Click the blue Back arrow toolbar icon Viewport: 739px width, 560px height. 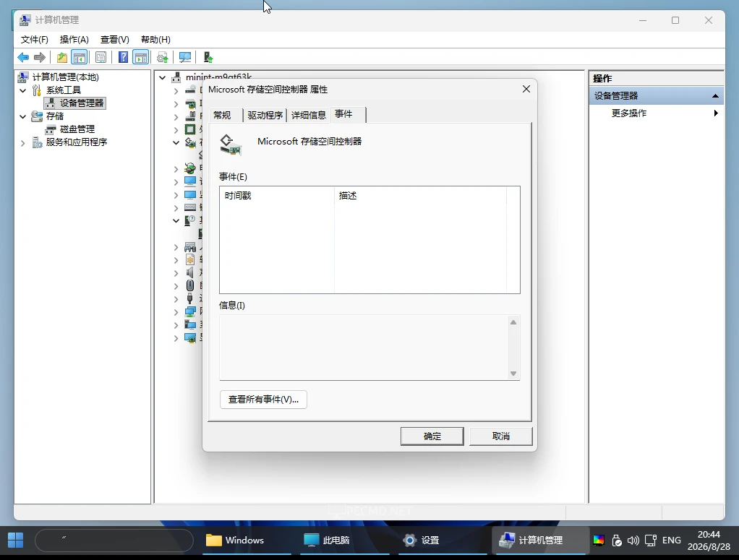click(23, 58)
